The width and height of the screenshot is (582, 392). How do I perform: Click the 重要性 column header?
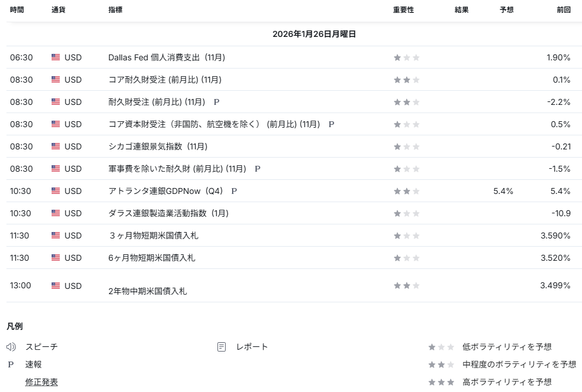(403, 10)
